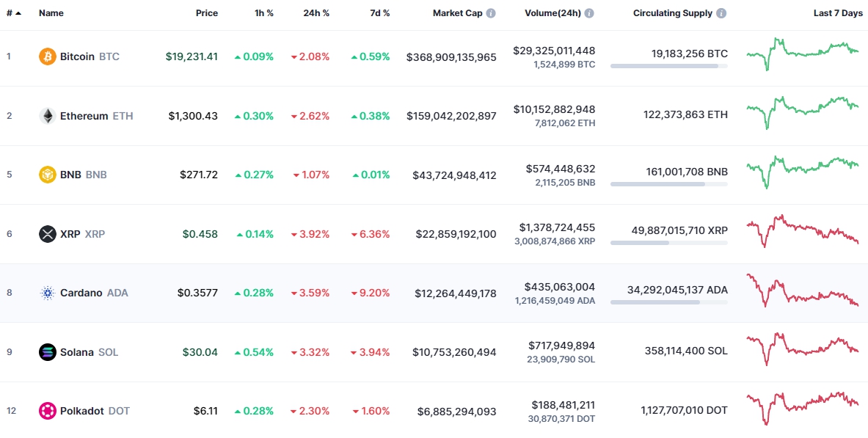This screenshot has width=868, height=438.
Task: Click Solana supply 358,114,400 SOL
Action: click(687, 351)
